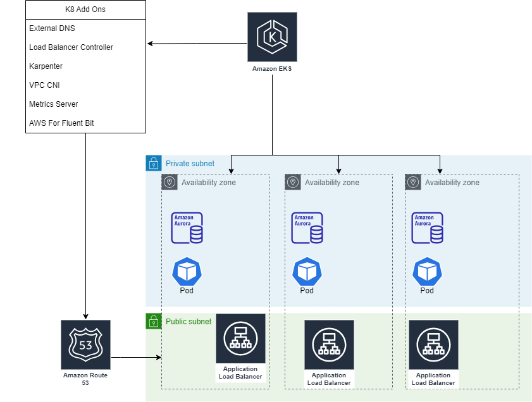
Task: Select the Pod icon in left Availability zone
Action: click(187, 272)
